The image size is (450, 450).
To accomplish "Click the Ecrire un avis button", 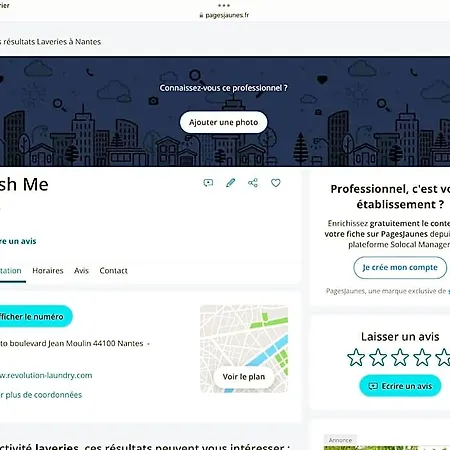I will (400, 386).
